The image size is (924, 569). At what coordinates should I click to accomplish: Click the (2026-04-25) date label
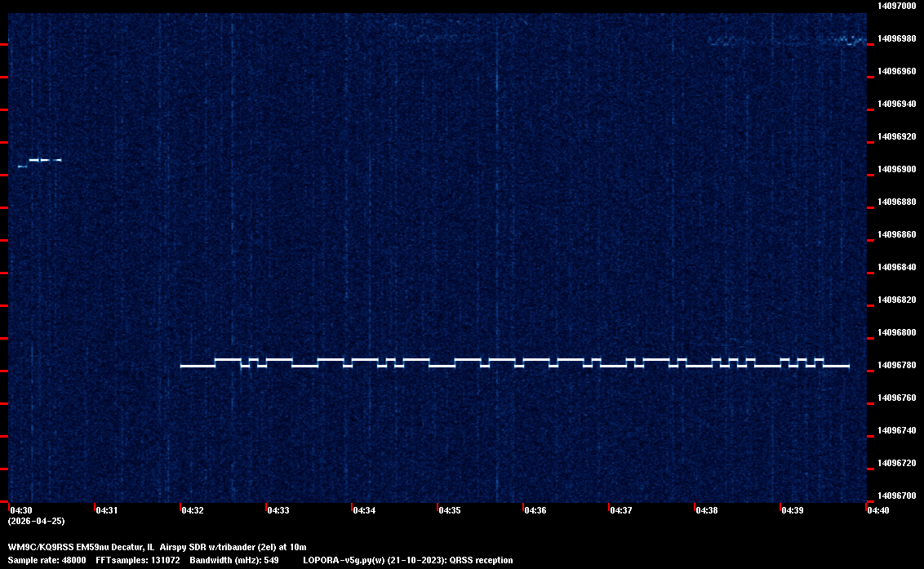pyautogui.click(x=36, y=521)
